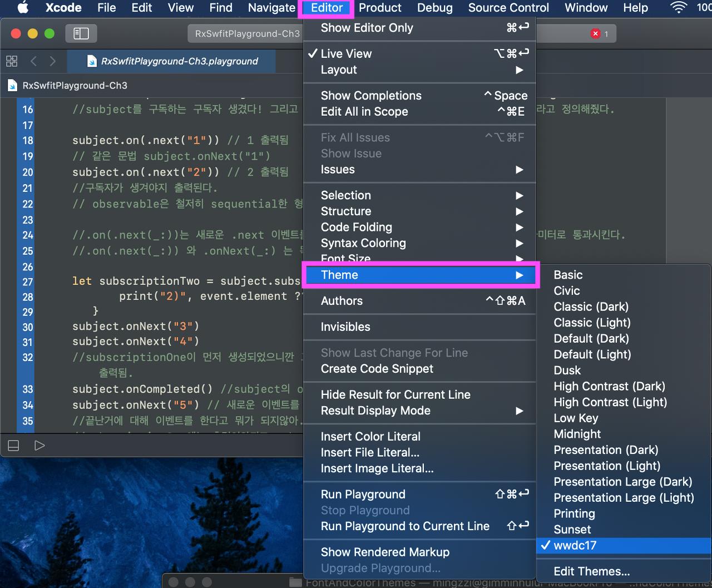This screenshot has height=588, width=712.
Task: Click the Wi-Fi status icon
Action: tap(679, 7)
